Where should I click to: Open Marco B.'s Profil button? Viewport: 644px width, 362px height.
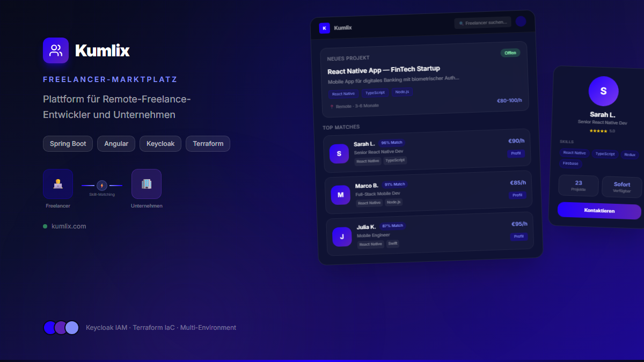pyautogui.click(x=517, y=195)
